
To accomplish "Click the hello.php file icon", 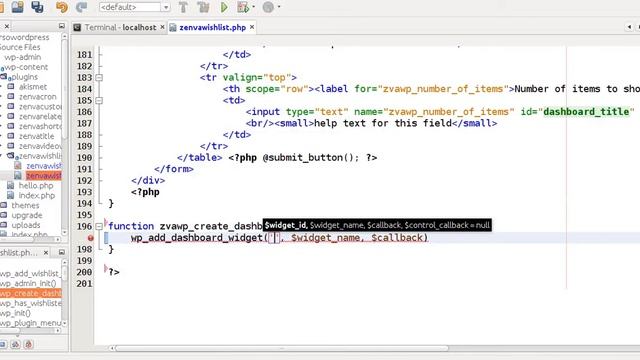I will click(11, 185).
